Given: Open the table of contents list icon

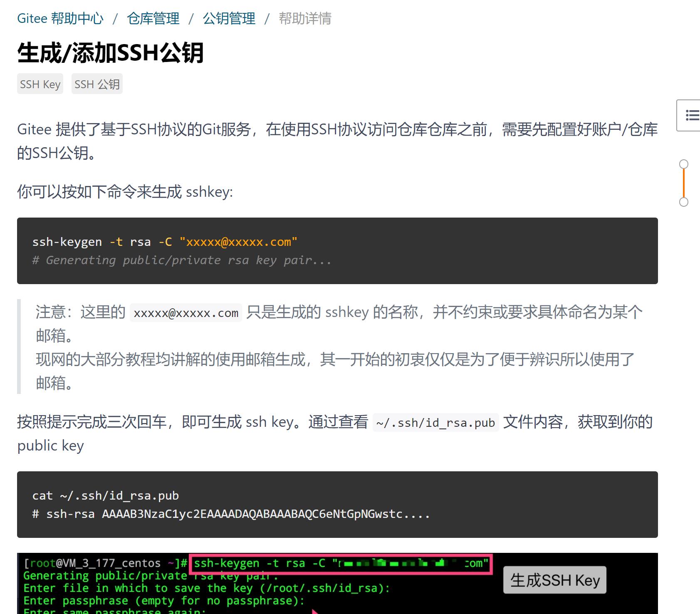Looking at the screenshot, I should (691, 115).
